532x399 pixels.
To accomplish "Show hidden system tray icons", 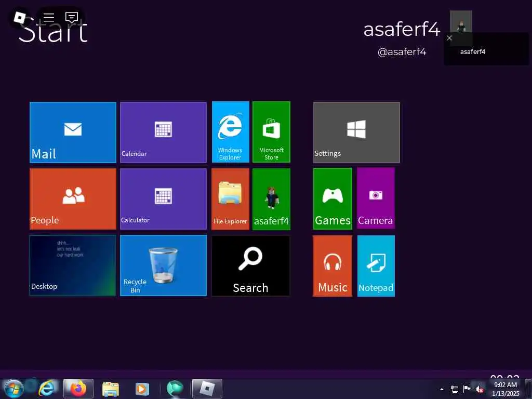I will click(442, 389).
